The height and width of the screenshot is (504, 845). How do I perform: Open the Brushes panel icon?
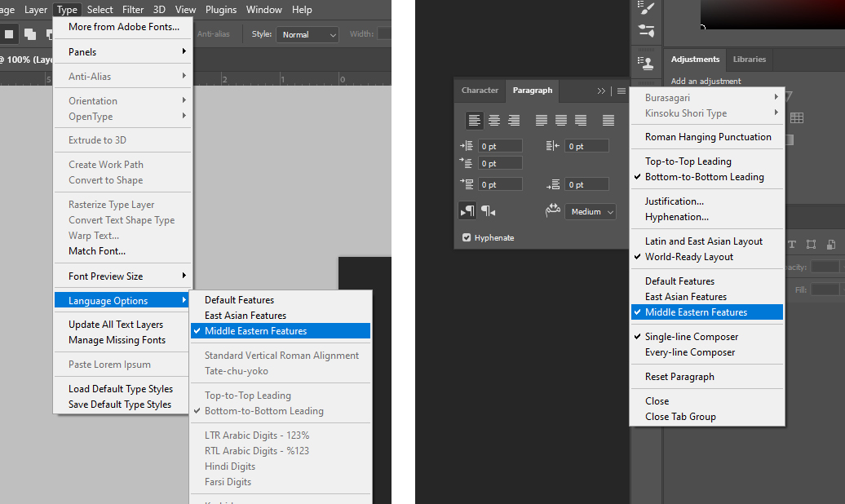(x=646, y=7)
